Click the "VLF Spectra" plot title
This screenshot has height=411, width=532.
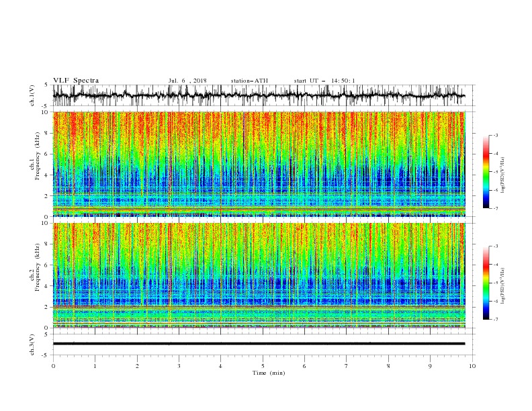76,81
